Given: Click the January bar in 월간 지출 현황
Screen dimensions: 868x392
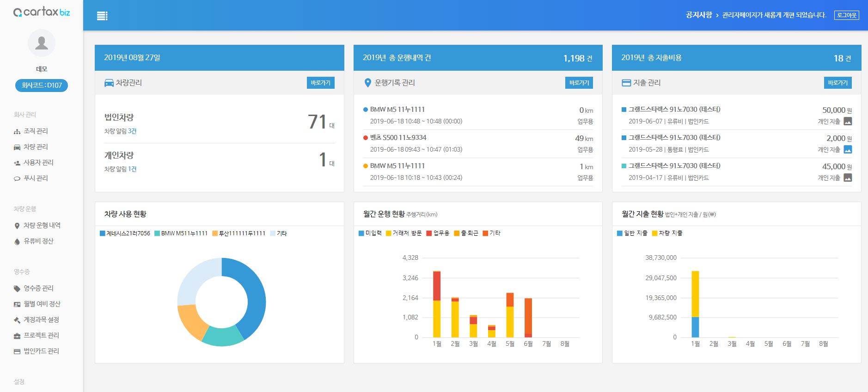Looking at the screenshot, I should tap(695, 304).
